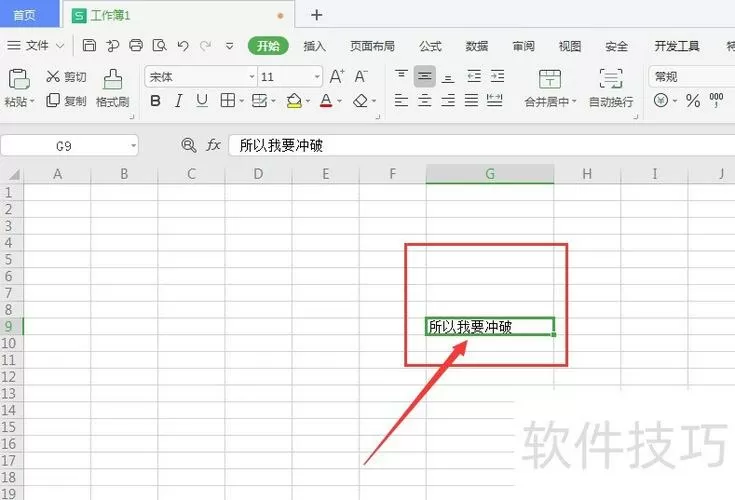Open Print Preview icon
Screen dimensions: 735x500
(159, 45)
